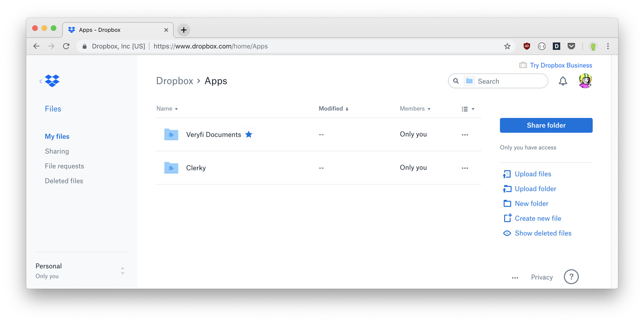This screenshot has width=644, height=323.
Task: Click the D extension icon in toolbar
Action: pos(556,46)
